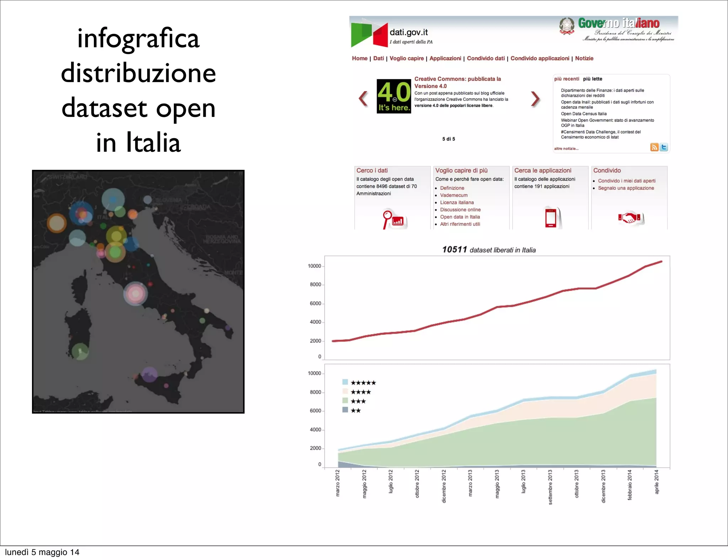Screen dimensions: 728x560
Task: Open the Condivido applicazioni menu item
Action: click(x=540, y=58)
